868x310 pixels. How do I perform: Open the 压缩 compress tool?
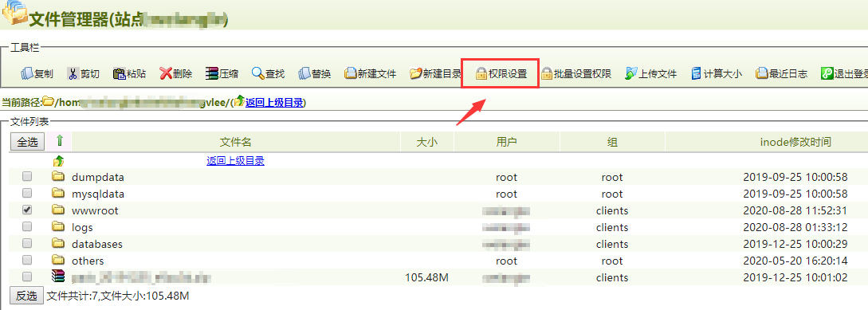(222, 73)
